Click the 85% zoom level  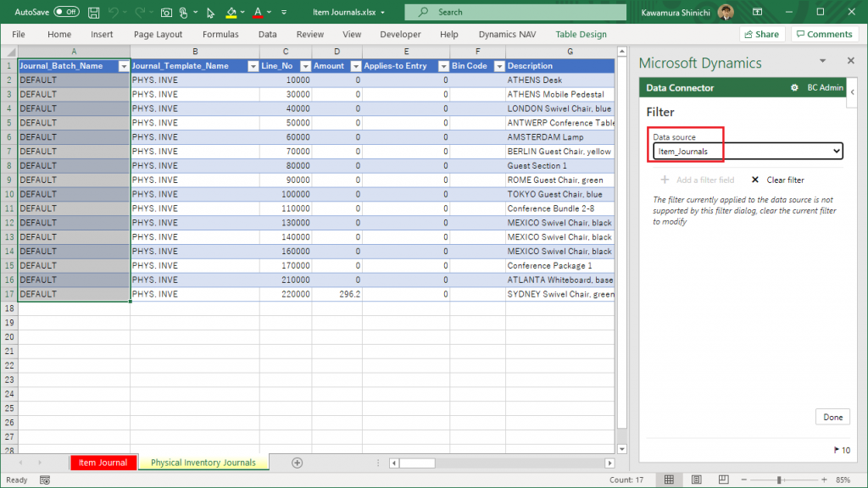(x=843, y=480)
